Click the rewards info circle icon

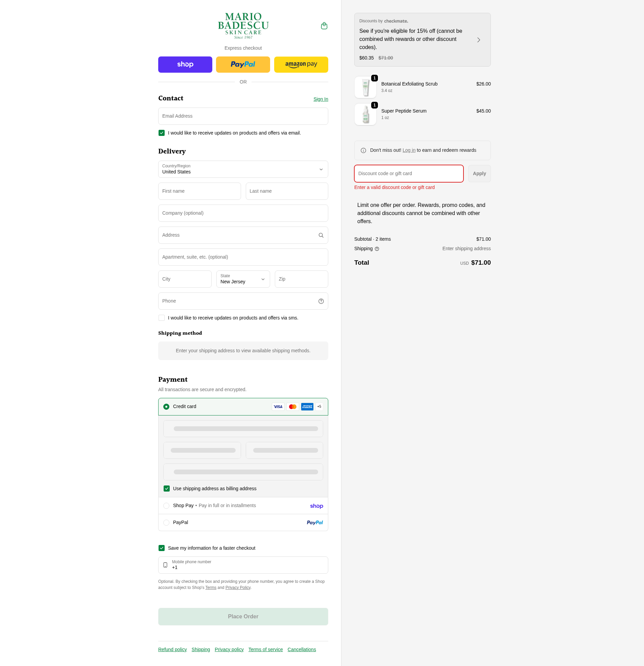(x=363, y=150)
